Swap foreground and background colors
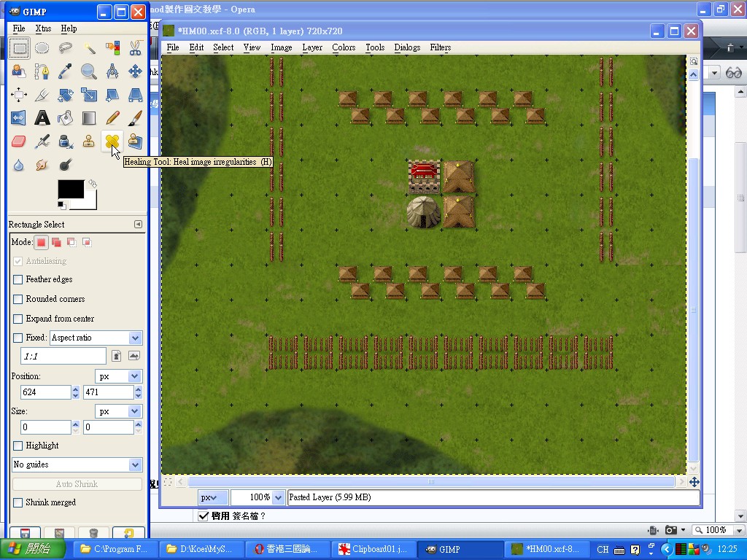 coord(93,183)
